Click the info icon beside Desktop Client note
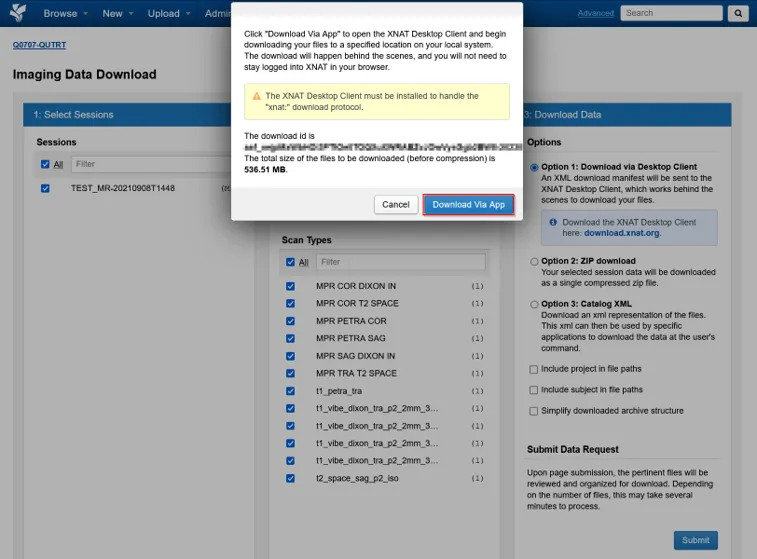The width and height of the screenshot is (757, 559). coord(553,222)
